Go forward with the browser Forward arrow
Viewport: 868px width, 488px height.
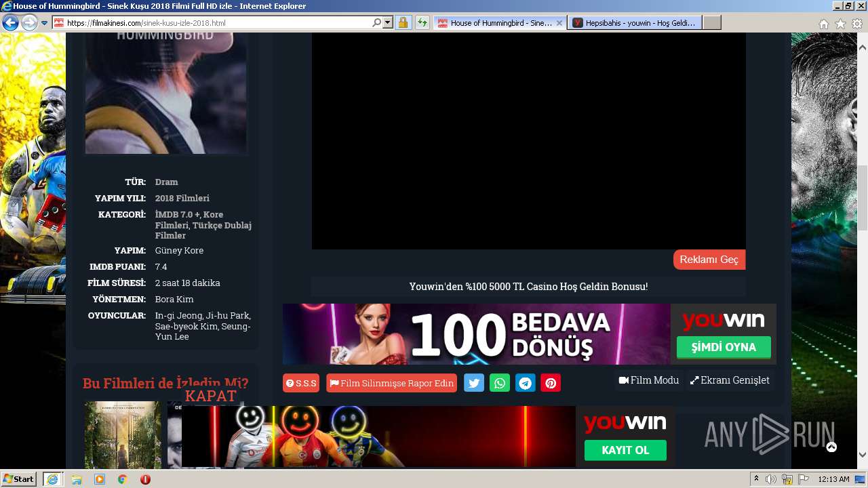[29, 23]
